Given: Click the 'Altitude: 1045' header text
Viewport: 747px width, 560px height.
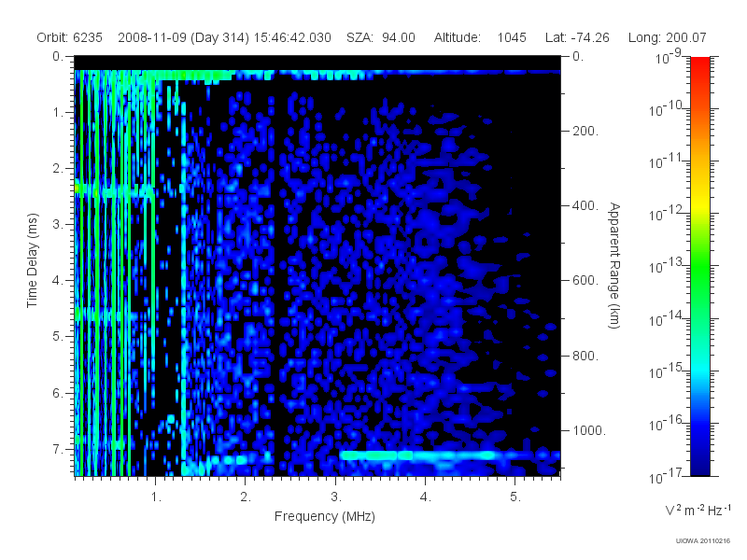Looking at the screenshot, I should click(480, 37).
